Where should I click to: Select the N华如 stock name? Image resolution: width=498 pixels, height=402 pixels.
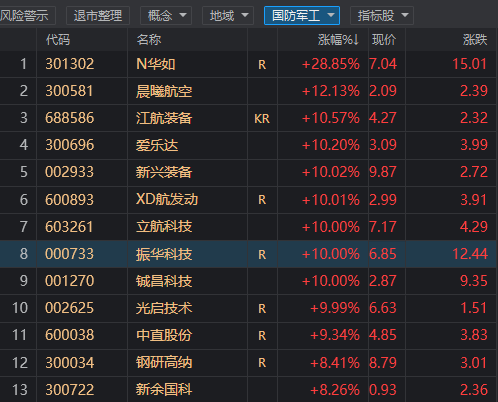[156, 64]
